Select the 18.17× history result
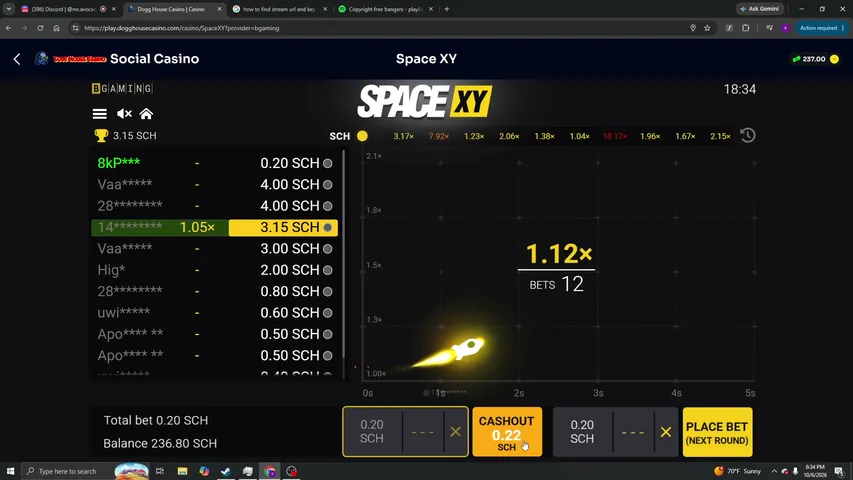The height and width of the screenshot is (480, 853). pyautogui.click(x=615, y=136)
